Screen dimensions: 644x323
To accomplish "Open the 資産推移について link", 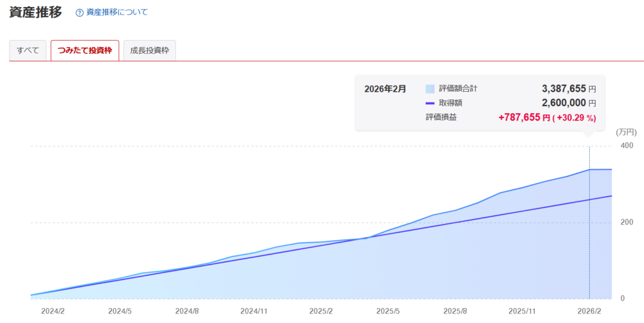I will [117, 13].
